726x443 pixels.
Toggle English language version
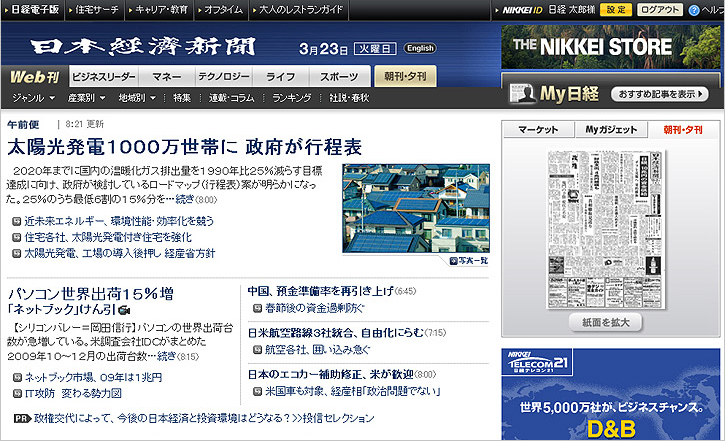click(420, 48)
